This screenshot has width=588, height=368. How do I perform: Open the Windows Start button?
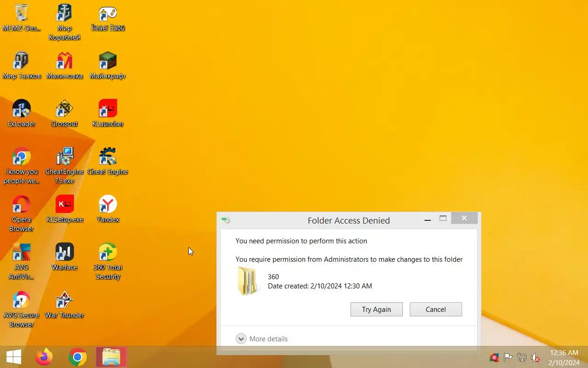[13, 357]
